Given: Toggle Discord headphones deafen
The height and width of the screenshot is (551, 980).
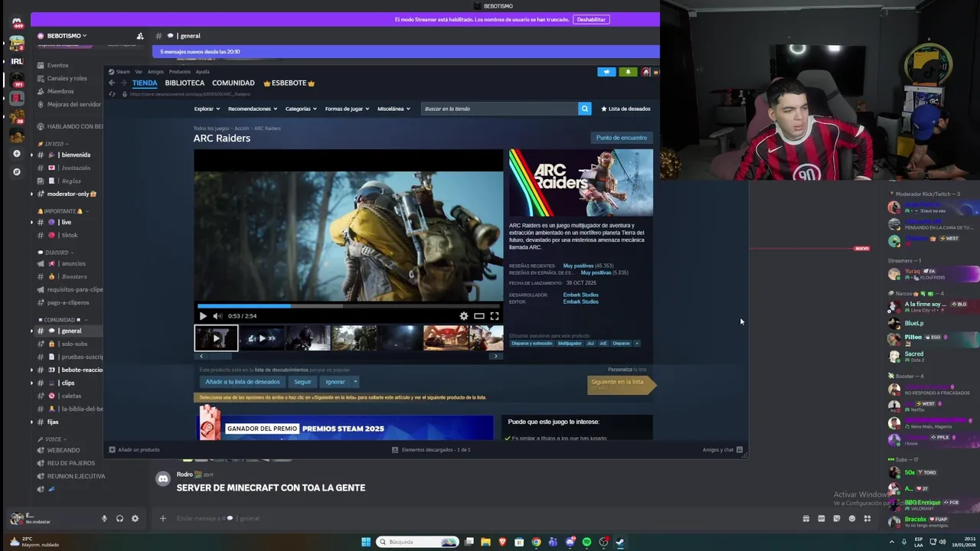Looking at the screenshot, I should tap(119, 518).
